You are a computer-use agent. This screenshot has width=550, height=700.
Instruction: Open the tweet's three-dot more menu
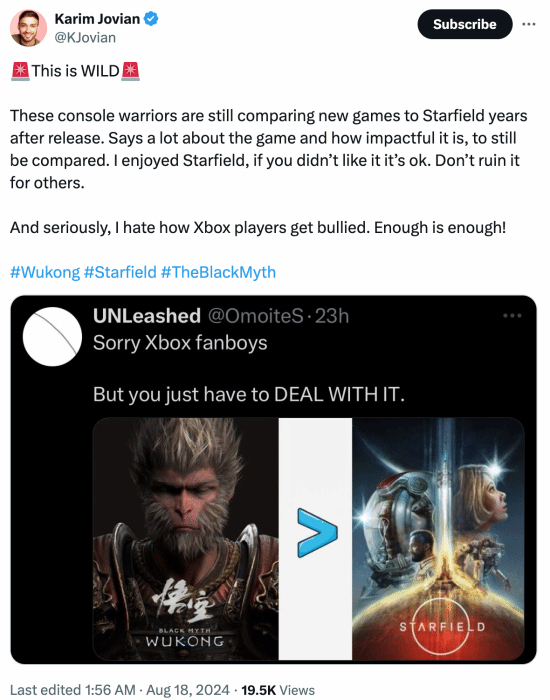click(x=529, y=24)
